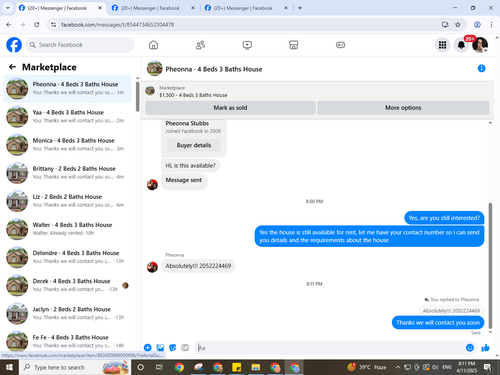Switch to the third Messenger browser tab
This screenshot has width=500, height=375.
pos(246,8)
